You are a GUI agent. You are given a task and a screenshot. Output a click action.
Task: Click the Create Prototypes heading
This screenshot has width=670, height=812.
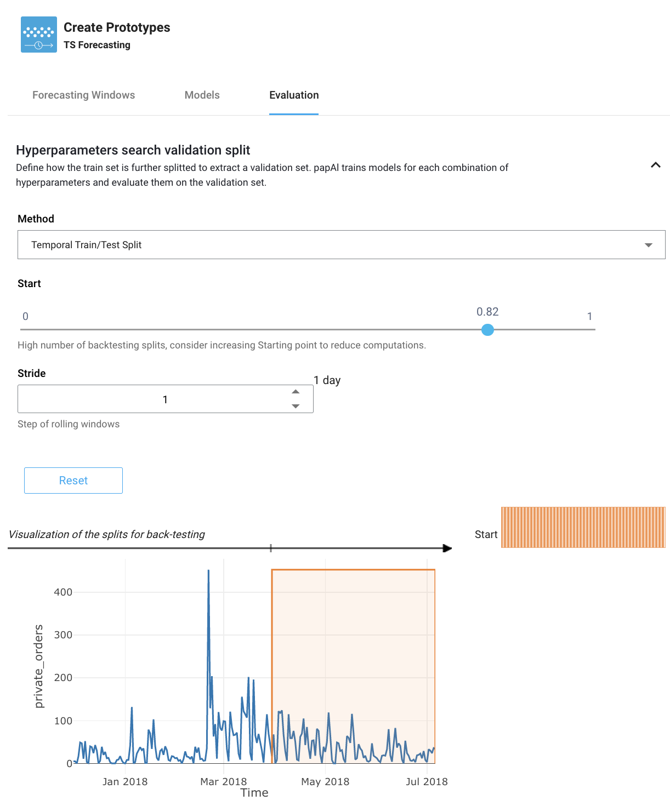tap(117, 27)
